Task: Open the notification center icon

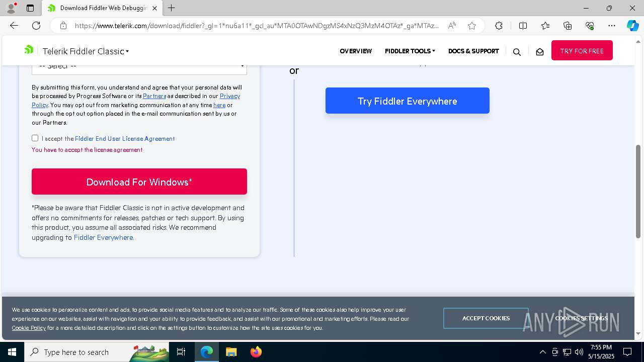Action: [x=627, y=352]
